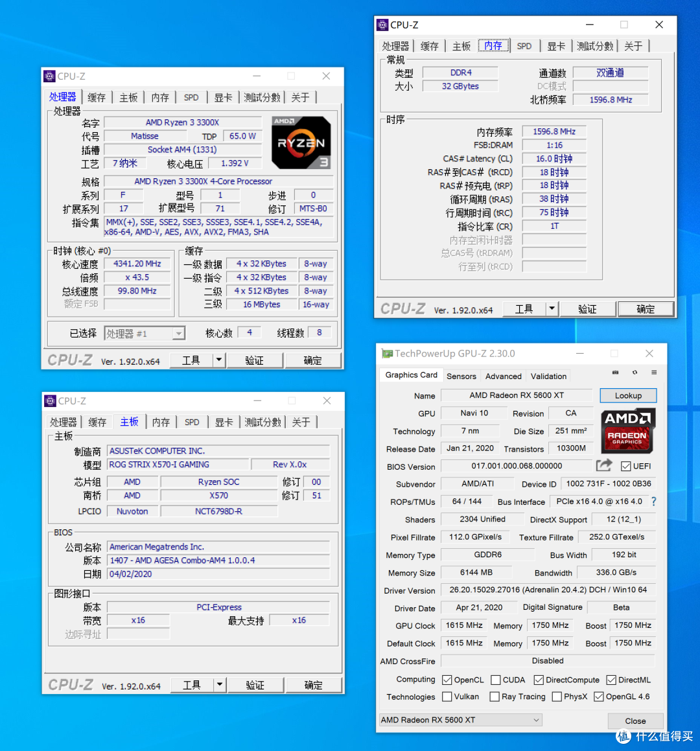The image size is (700, 751).
Task: Click 验证 in processor CPU-Z window
Action: 255,360
